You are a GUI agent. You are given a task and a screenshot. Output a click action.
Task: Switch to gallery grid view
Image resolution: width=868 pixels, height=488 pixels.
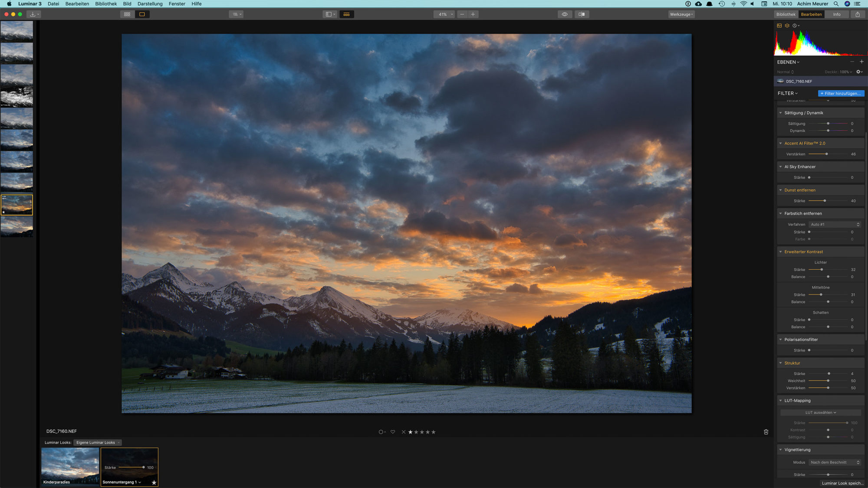tap(127, 14)
